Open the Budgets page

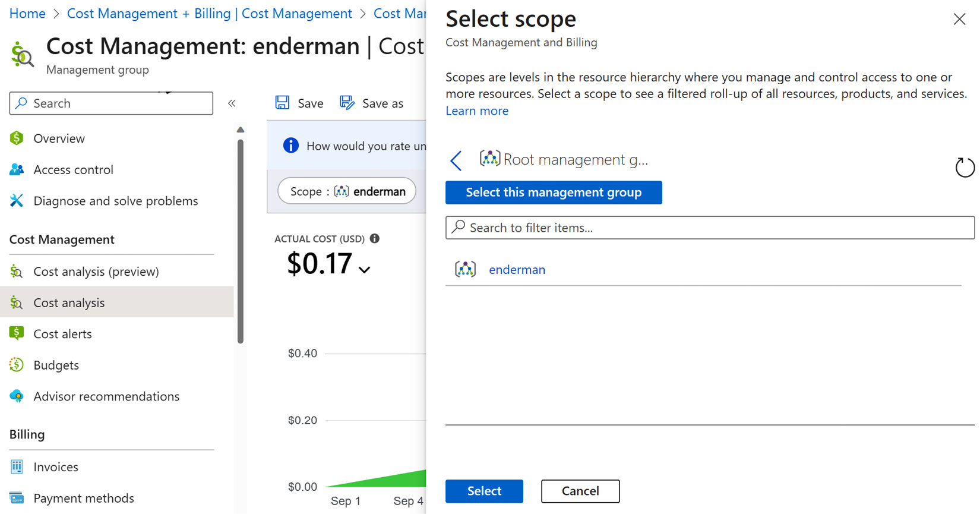click(x=56, y=365)
